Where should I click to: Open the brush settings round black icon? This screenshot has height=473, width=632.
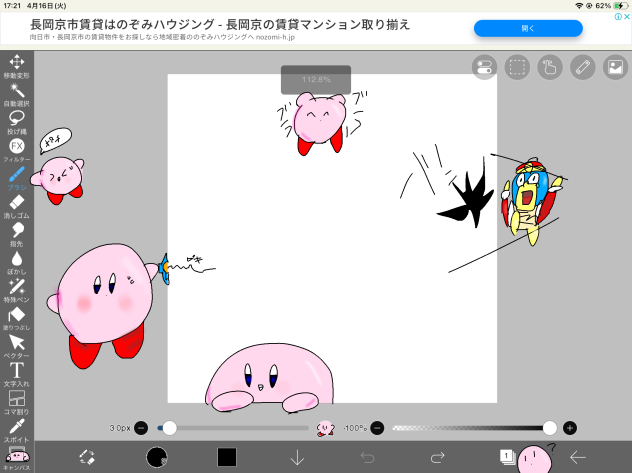pyautogui.click(x=157, y=457)
